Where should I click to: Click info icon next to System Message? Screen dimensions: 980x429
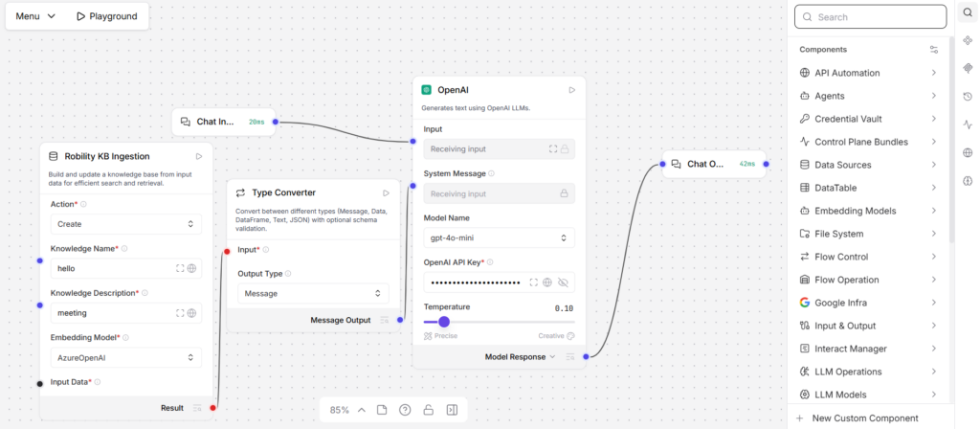(x=491, y=174)
